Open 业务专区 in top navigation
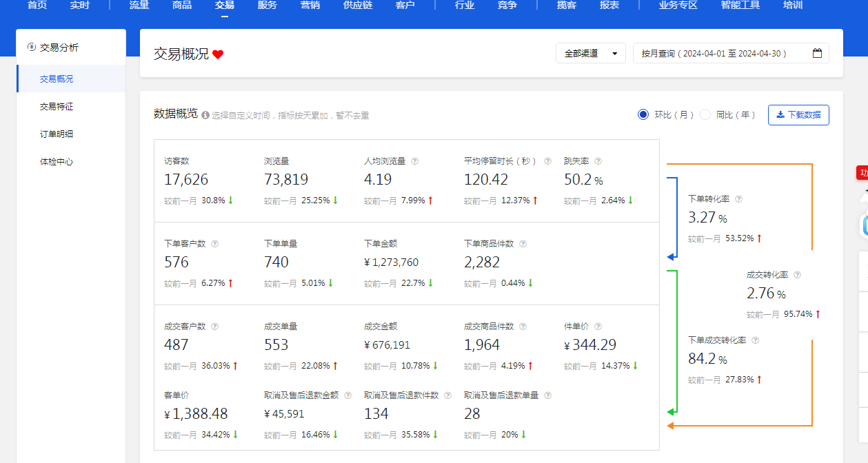Screen dimensions: 868x463 [x=678, y=6]
